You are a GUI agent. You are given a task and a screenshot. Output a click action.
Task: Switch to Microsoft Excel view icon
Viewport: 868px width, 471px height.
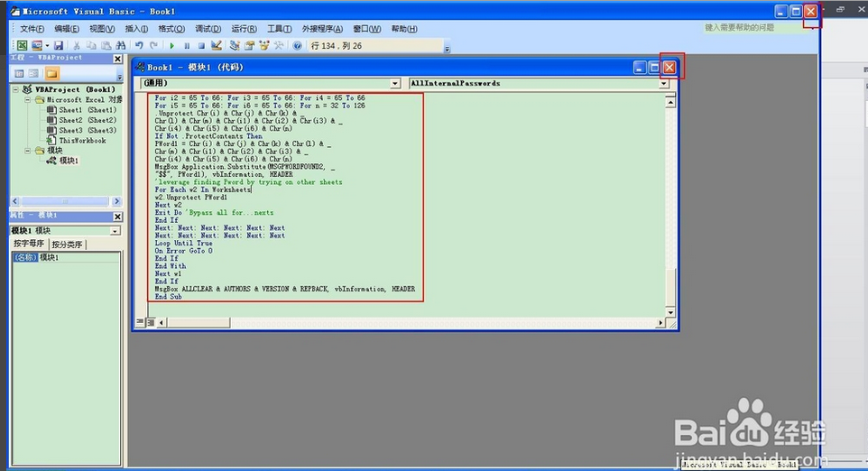23,45
